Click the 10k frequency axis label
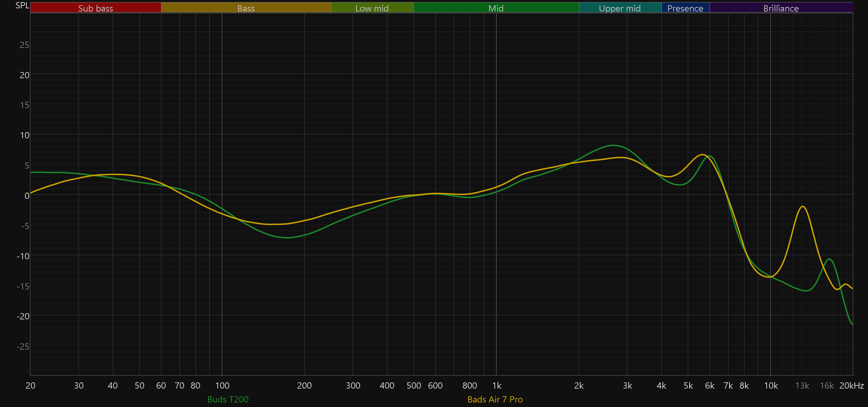 tap(771, 385)
